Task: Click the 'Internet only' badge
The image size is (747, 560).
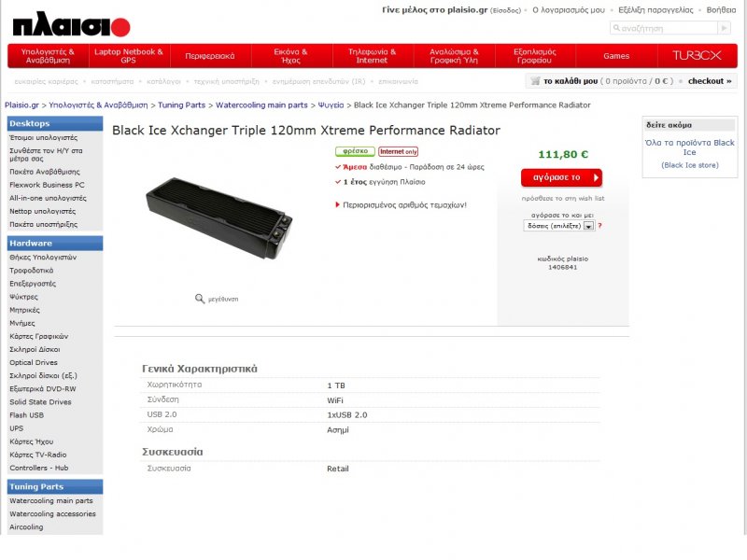Action: click(399, 151)
